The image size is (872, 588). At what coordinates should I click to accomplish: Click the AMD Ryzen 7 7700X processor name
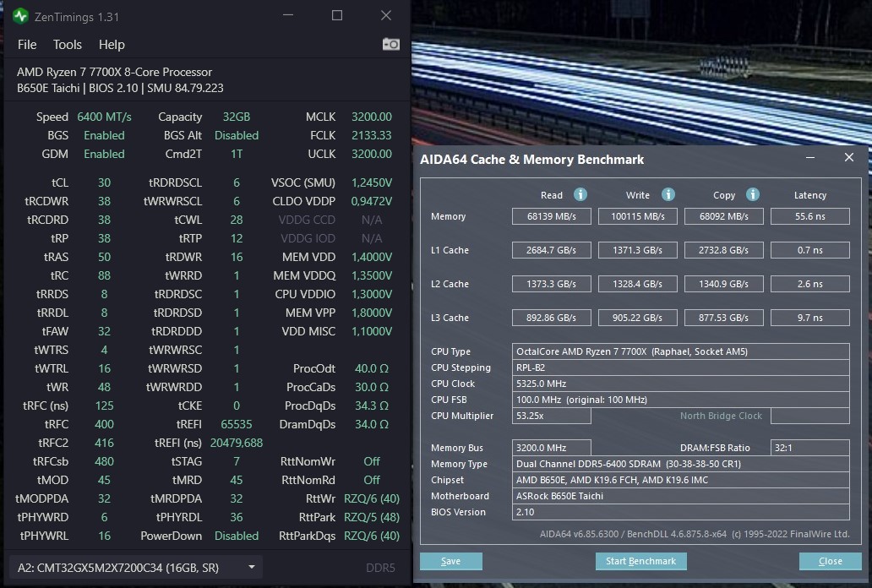pyautogui.click(x=114, y=72)
